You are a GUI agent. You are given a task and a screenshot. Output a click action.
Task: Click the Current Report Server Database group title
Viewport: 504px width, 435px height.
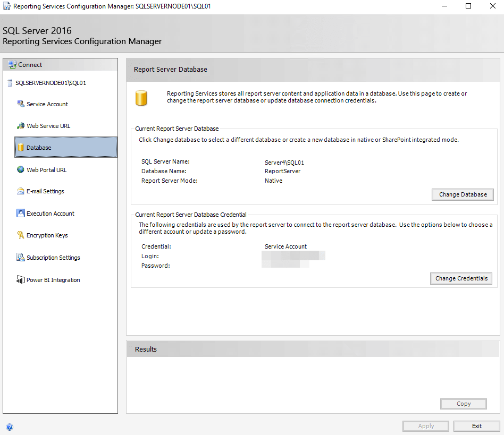(177, 129)
